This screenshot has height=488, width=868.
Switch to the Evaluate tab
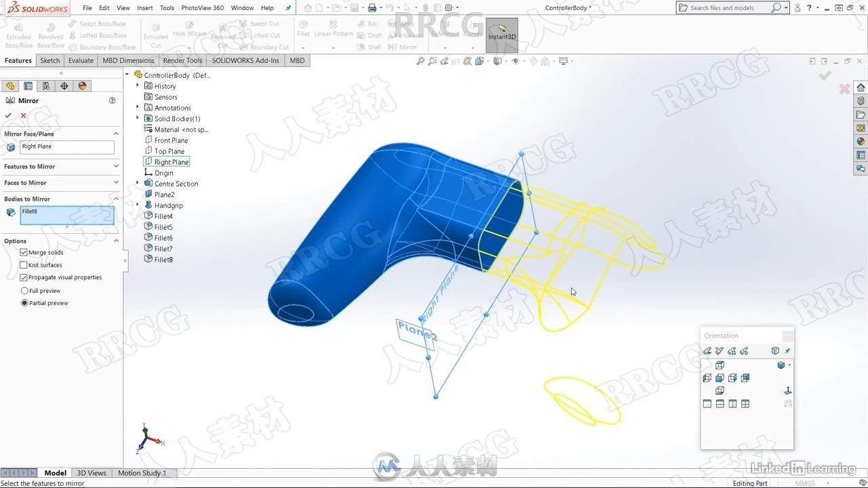pos(81,60)
